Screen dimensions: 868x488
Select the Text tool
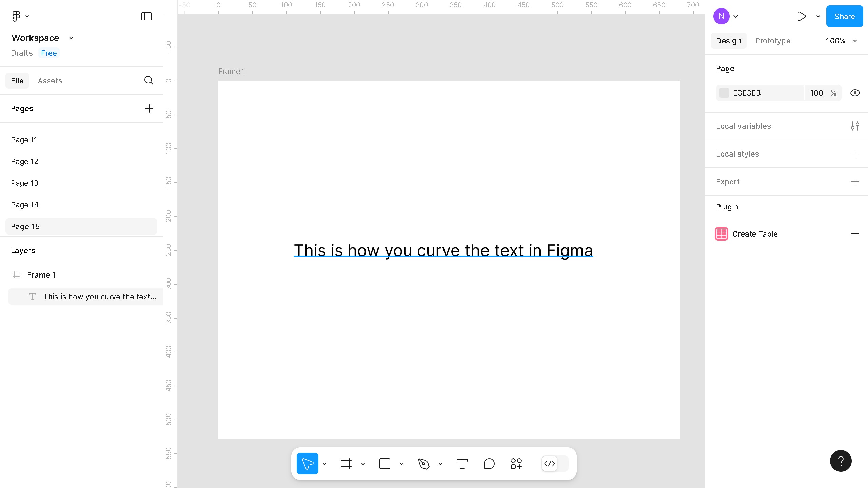tap(462, 464)
